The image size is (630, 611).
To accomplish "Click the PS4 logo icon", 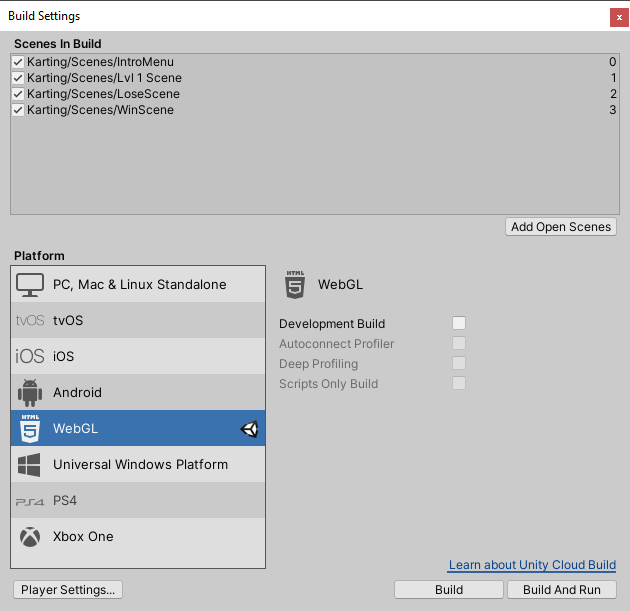I will (30, 502).
